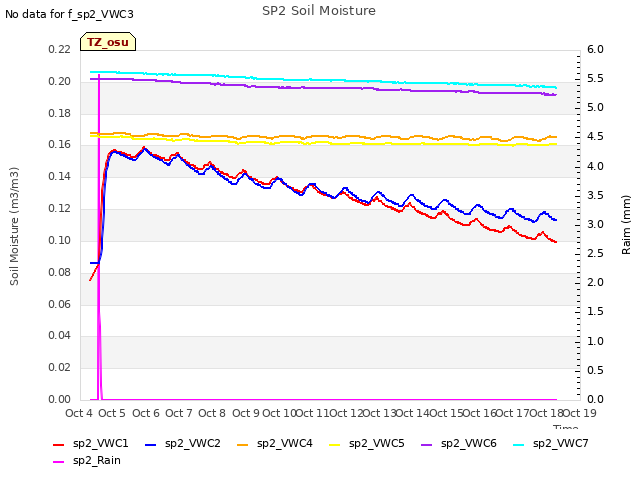640x480 pixels.
Task: Click the Oct 8 x-axis tick label
Action: coord(212,413)
